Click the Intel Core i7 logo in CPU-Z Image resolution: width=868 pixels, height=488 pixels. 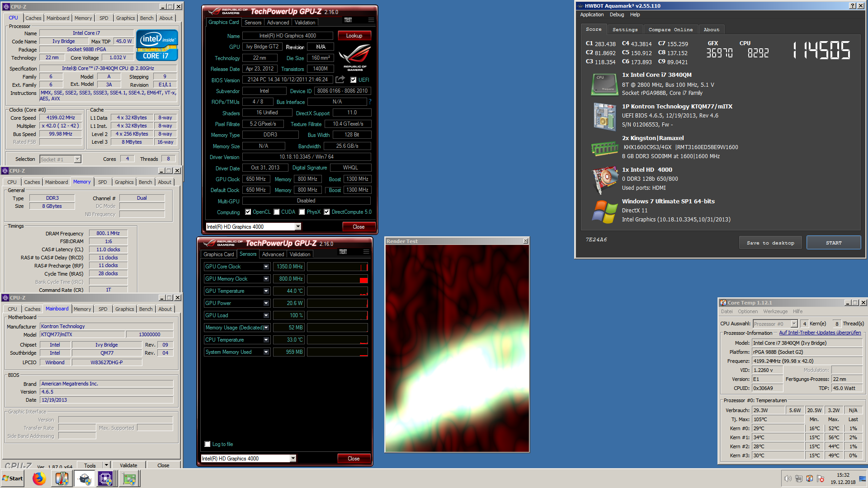(157, 45)
